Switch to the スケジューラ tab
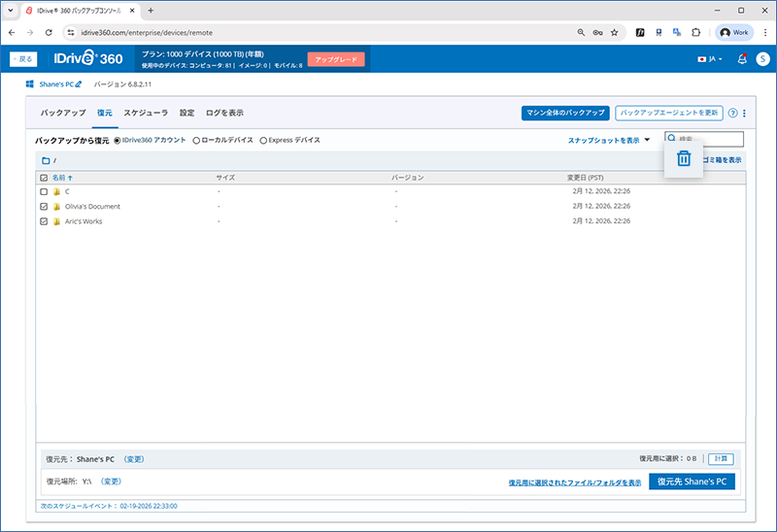Image resolution: width=777 pixels, height=532 pixels. click(146, 113)
